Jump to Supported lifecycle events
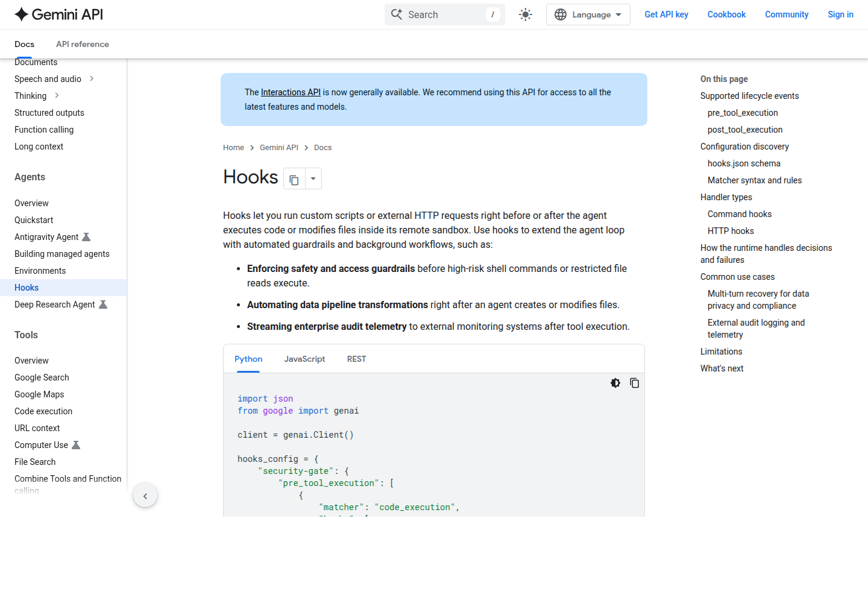Viewport: 868px width, 603px height. pyautogui.click(x=749, y=96)
